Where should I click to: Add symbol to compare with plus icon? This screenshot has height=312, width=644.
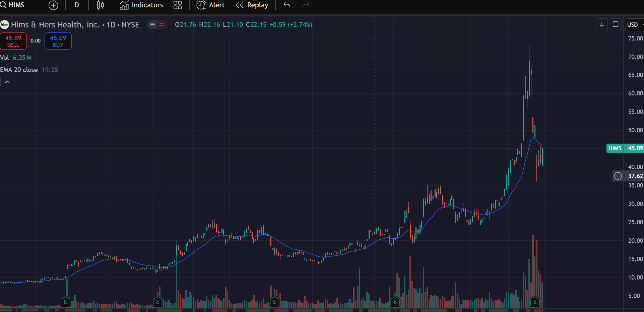(53, 5)
